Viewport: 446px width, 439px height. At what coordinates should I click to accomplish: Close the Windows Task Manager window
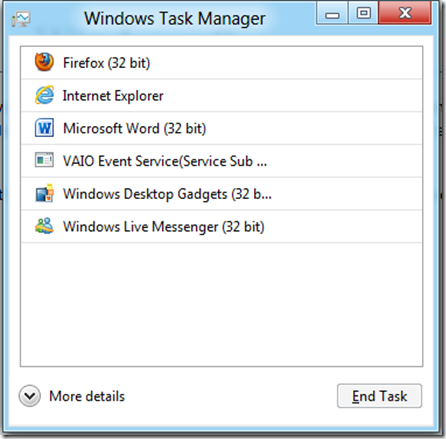tap(405, 13)
